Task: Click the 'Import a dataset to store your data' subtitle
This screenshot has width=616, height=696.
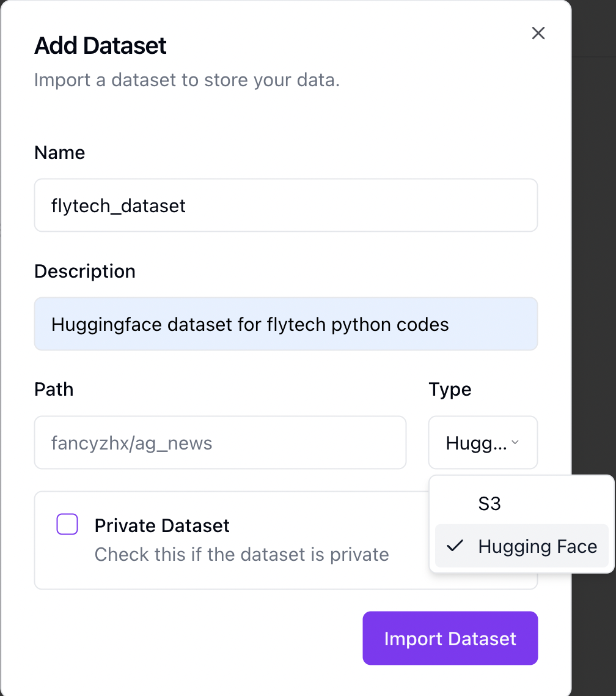Action: [186, 80]
